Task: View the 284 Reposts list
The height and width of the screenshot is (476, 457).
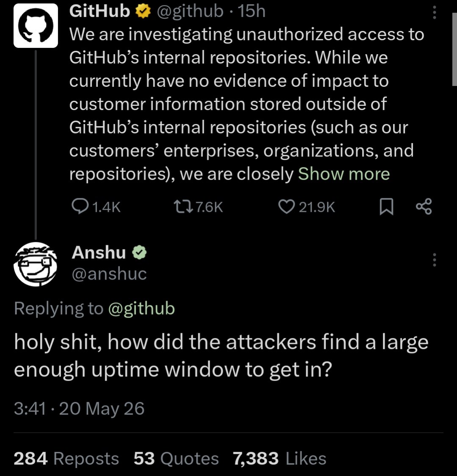Action: (66, 458)
